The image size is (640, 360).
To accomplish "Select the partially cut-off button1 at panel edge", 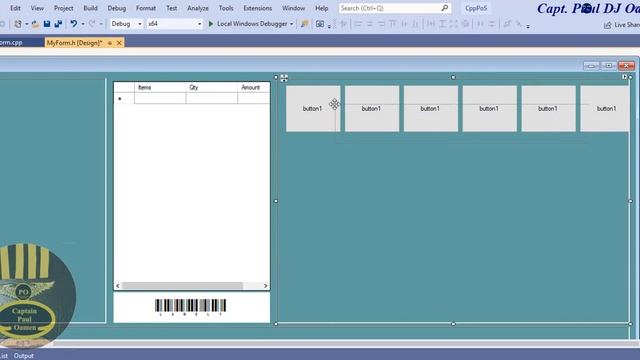I will (x=604, y=109).
